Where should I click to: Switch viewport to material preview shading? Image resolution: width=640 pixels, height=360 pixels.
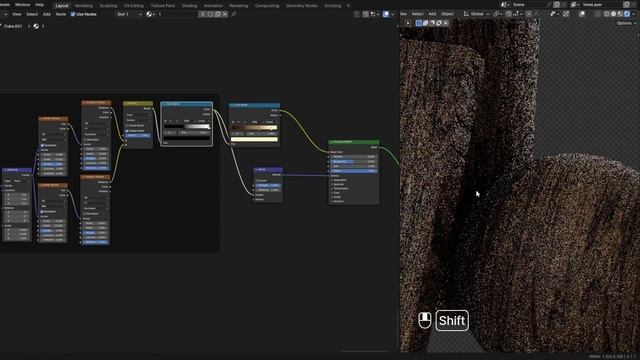(x=620, y=14)
